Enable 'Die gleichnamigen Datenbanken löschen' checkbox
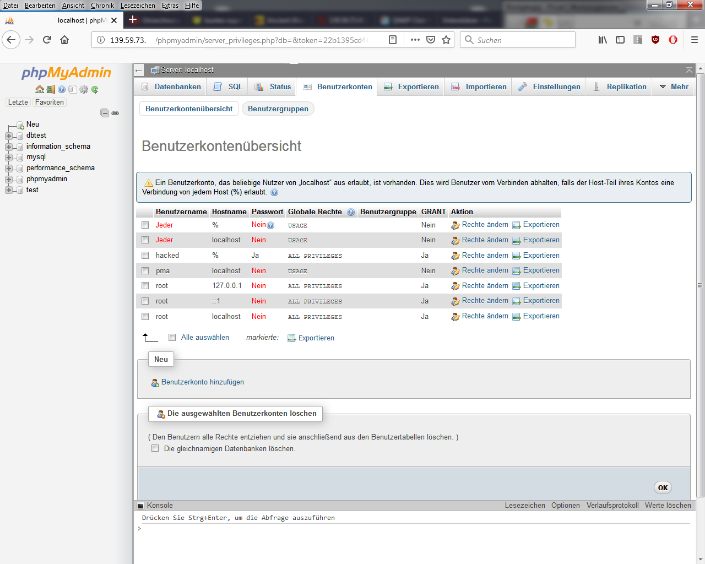The image size is (705, 564). (x=154, y=449)
